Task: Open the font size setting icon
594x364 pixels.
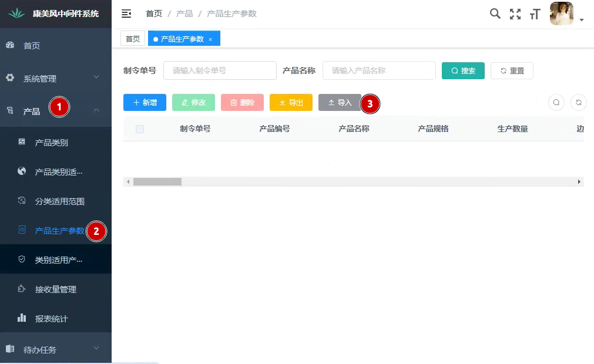Action: 535,14
